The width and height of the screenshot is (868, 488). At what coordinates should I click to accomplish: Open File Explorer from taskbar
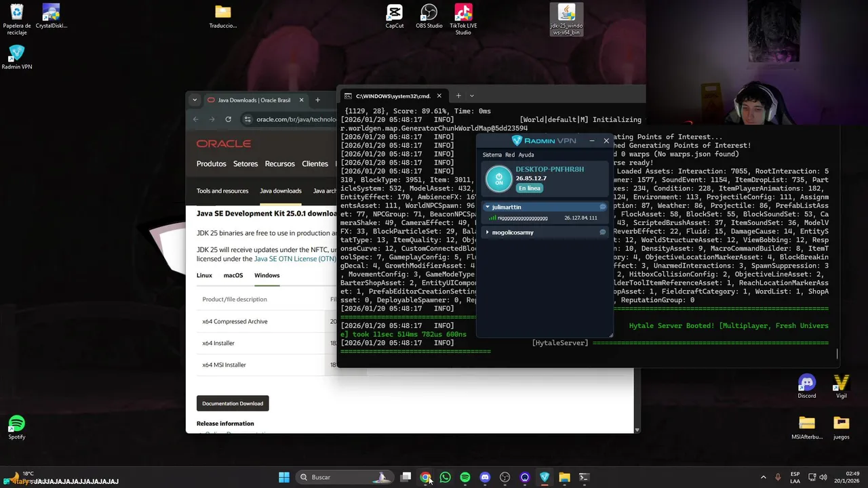[x=564, y=477]
